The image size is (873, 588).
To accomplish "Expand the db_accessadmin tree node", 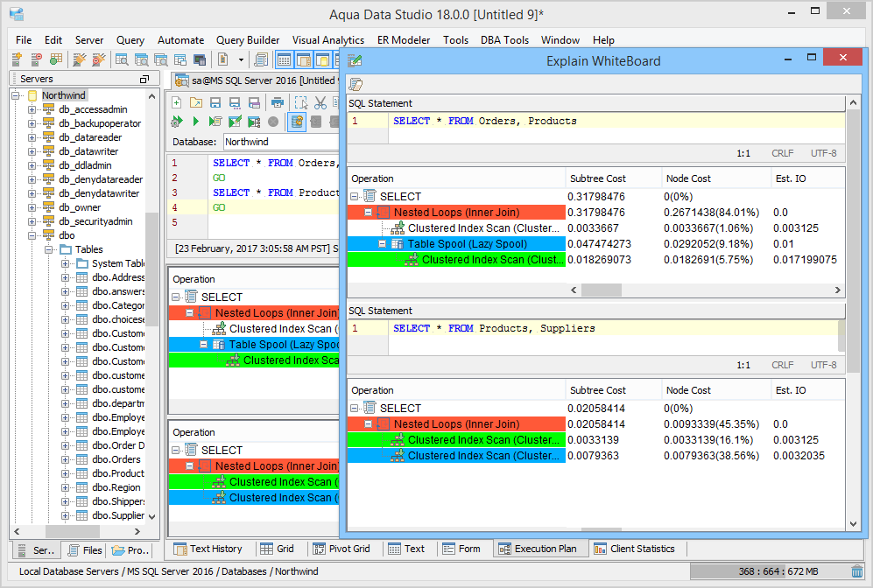I will point(32,109).
